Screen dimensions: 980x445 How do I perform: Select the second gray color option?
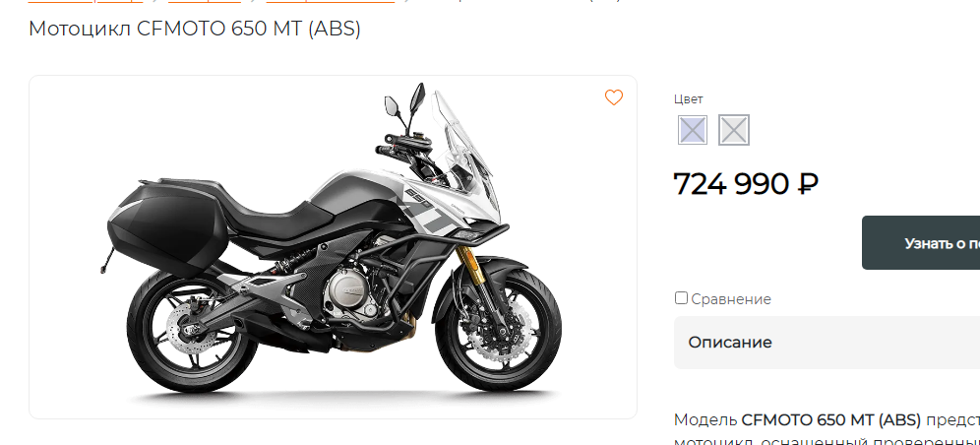734,130
